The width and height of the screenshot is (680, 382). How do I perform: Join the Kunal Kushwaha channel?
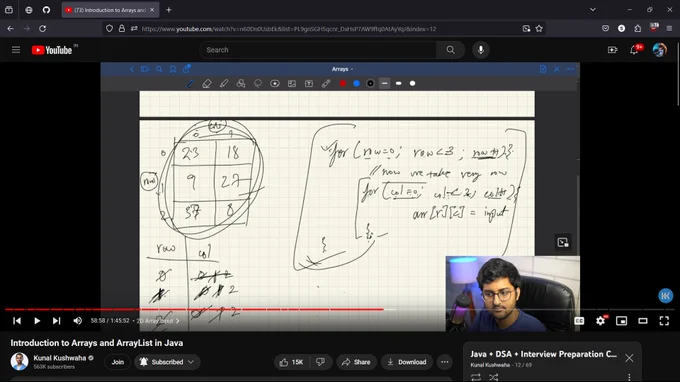(x=118, y=362)
